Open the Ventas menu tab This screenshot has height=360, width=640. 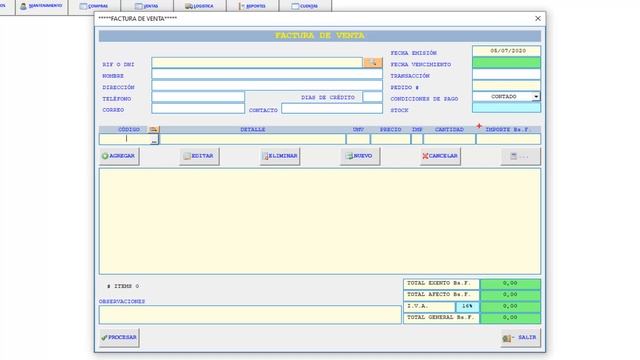147,6
